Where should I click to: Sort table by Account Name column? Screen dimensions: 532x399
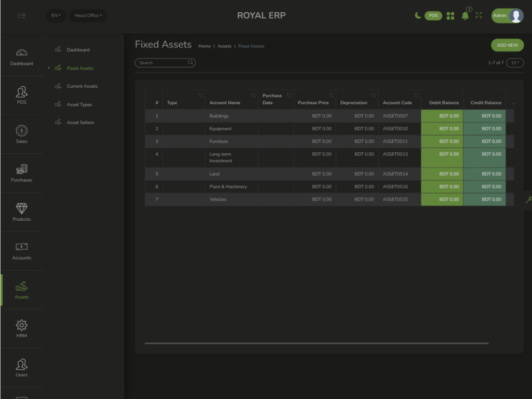pos(231,99)
